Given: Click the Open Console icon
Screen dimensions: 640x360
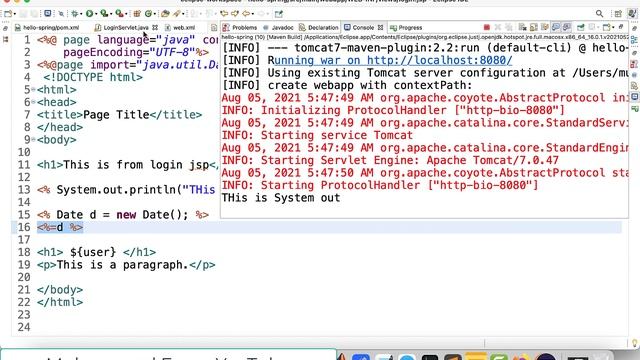Looking at the screenshot, I should [x=606, y=27].
